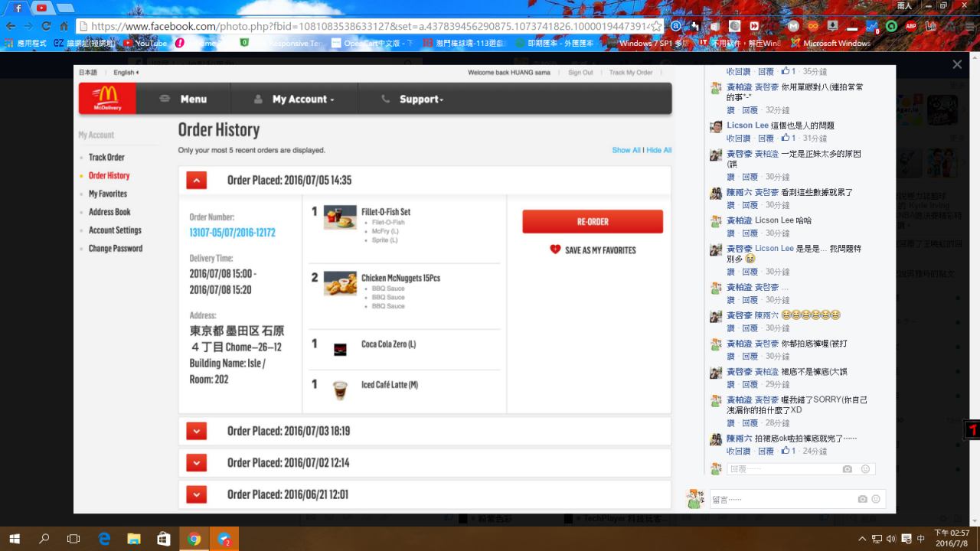This screenshot has height=551, width=980.
Task: Expand the 2016/07/02 12:14 order
Action: [x=197, y=463]
